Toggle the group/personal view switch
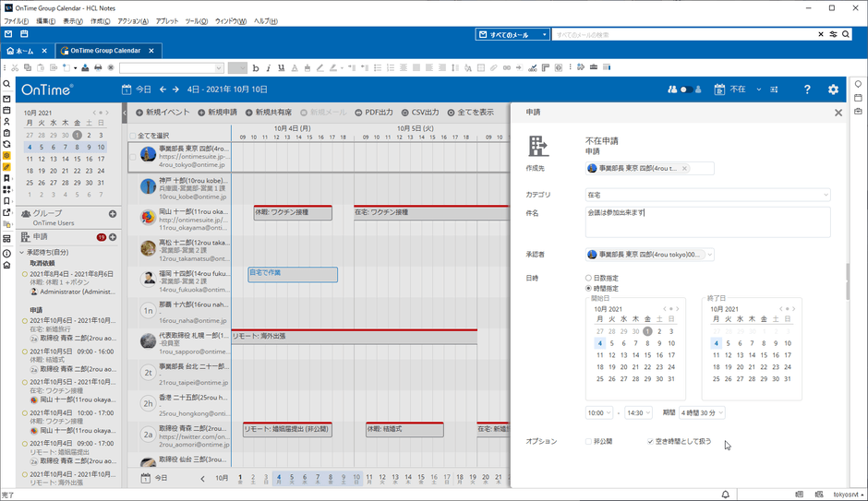 click(x=687, y=89)
